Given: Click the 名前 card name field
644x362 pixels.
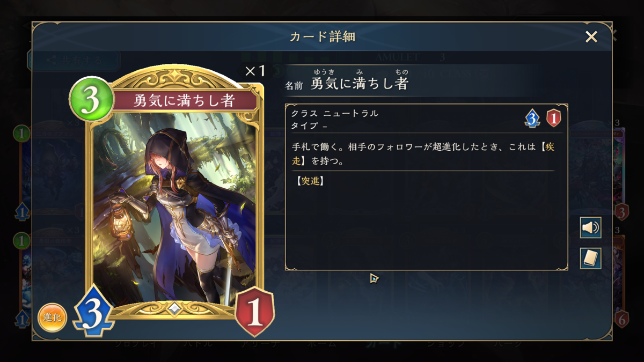Looking at the screenshot, I should pyautogui.click(x=347, y=83).
